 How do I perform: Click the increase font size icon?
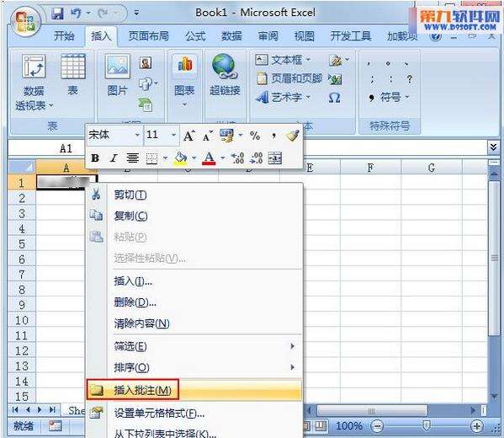(x=189, y=136)
